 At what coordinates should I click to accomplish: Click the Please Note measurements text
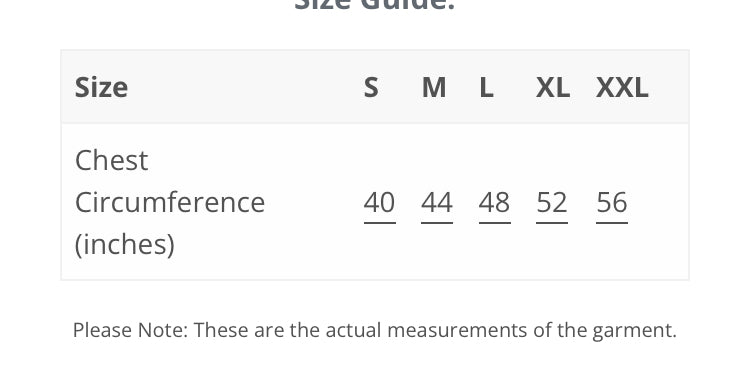click(x=375, y=330)
